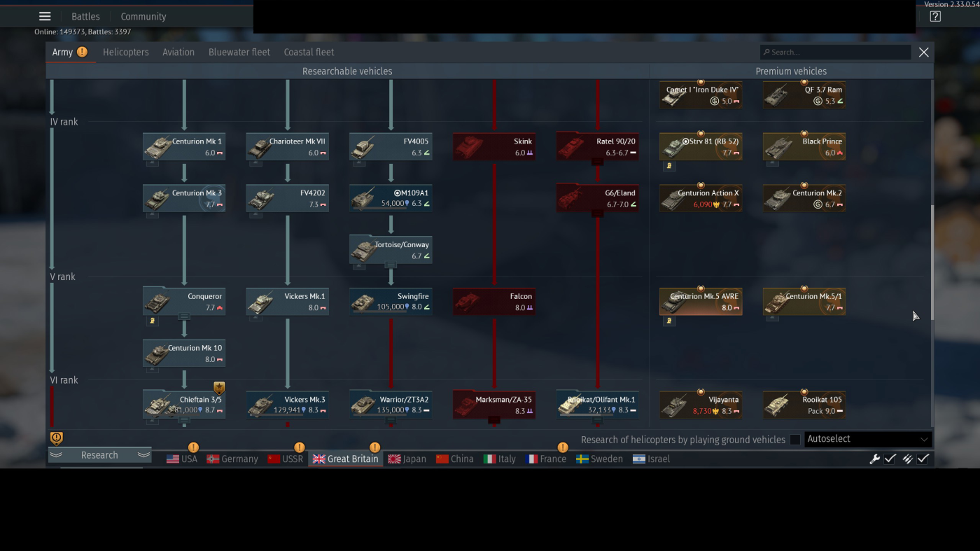Select the FV4005 tank
The image size is (980, 551).
[391, 147]
